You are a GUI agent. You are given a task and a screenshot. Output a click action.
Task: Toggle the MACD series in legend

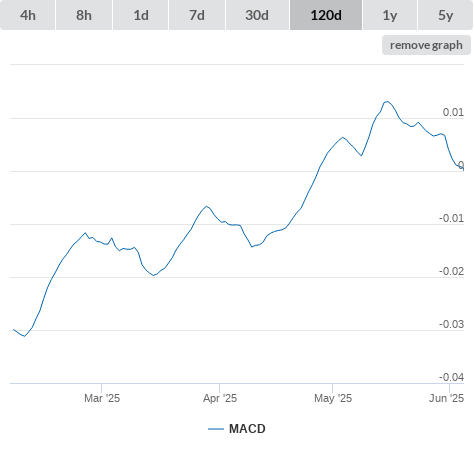click(x=247, y=429)
